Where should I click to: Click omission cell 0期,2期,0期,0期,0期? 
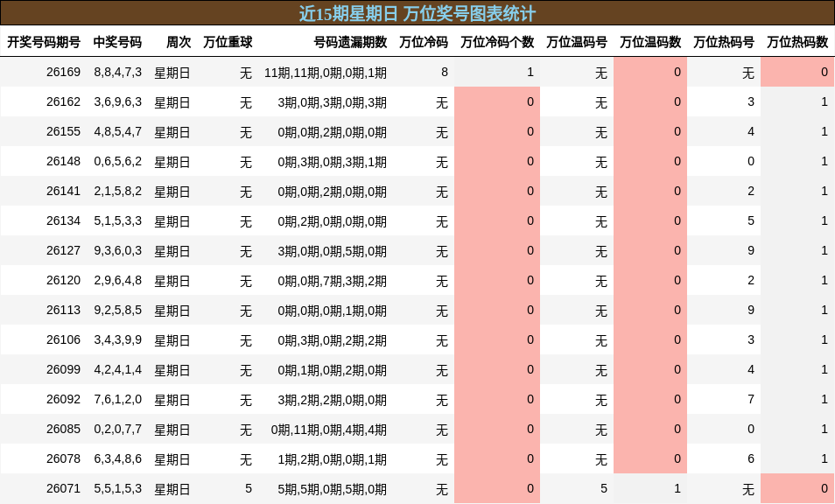coord(333,222)
